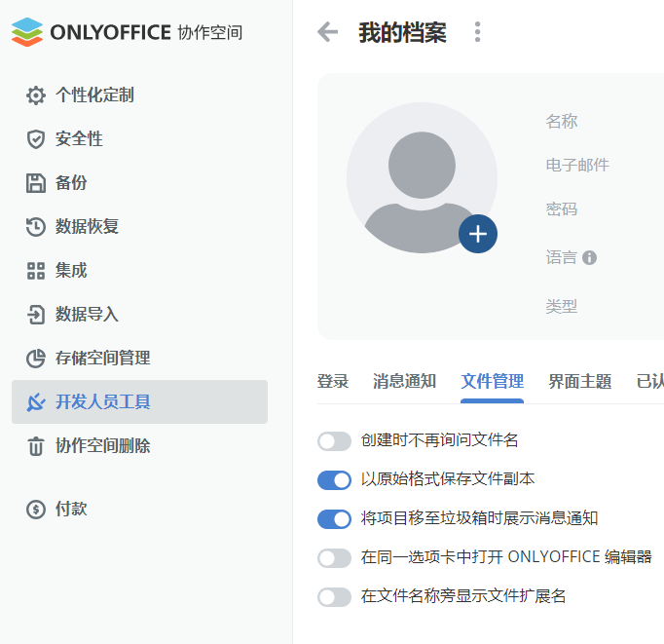664x644 pixels.
Task: Click the dollar coin icon for 付款
Action: tap(36, 509)
